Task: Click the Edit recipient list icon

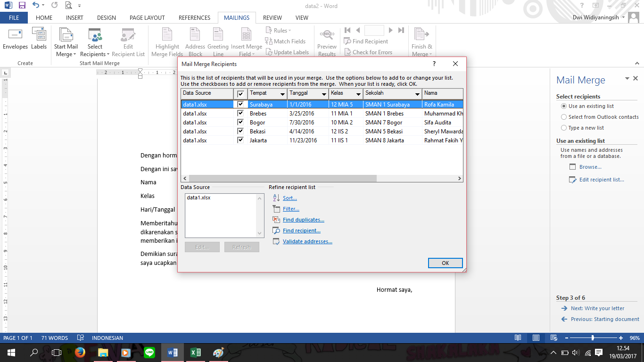Action: [x=573, y=180]
